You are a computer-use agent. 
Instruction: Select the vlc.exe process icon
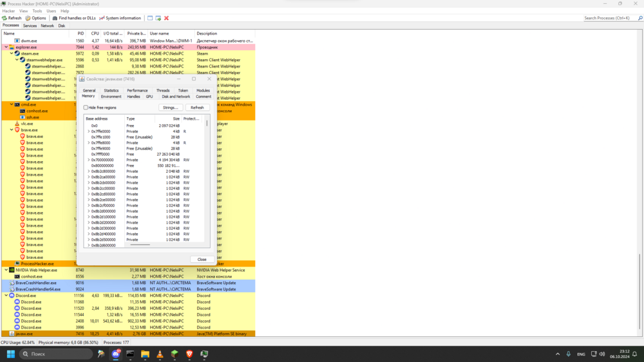[17, 124]
